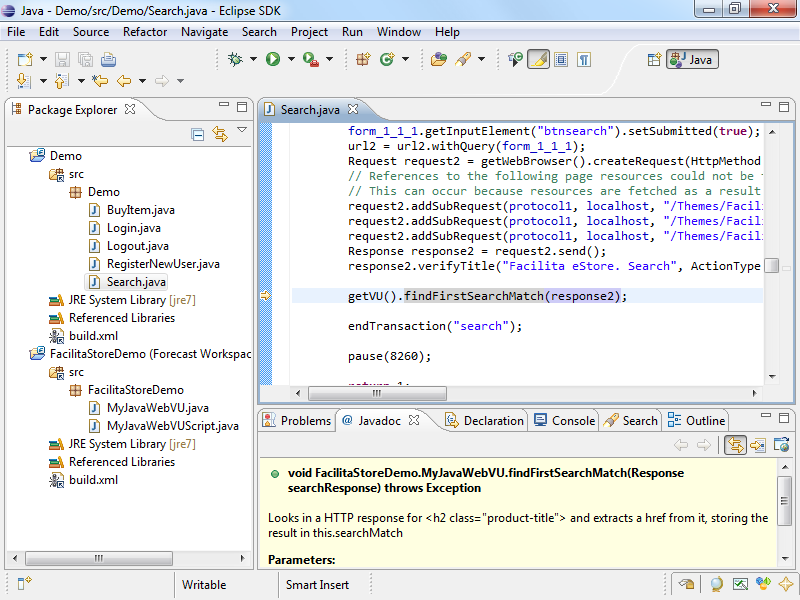Screen dimensions: 800x600
Task: Open Next Annotation dropdown arrow
Action: [x=43, y=81]
